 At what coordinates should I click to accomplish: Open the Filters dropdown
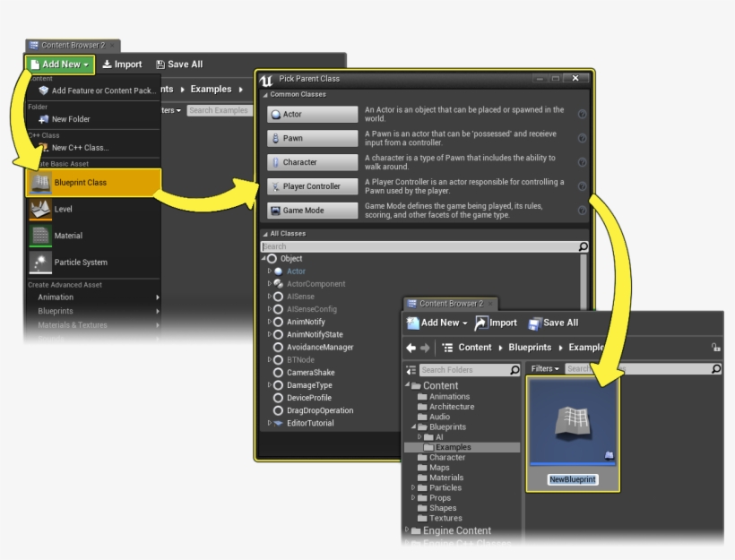(544, 369)
